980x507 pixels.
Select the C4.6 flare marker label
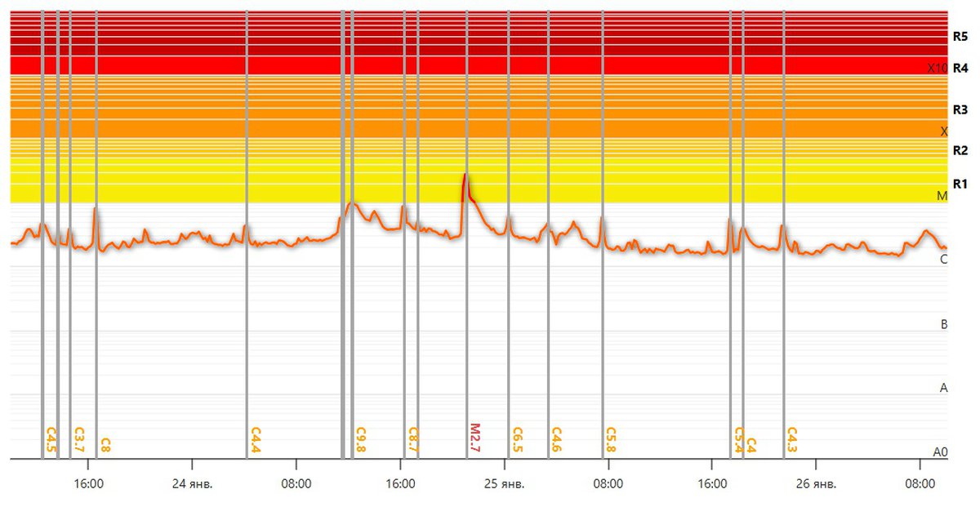click(556, 439)
